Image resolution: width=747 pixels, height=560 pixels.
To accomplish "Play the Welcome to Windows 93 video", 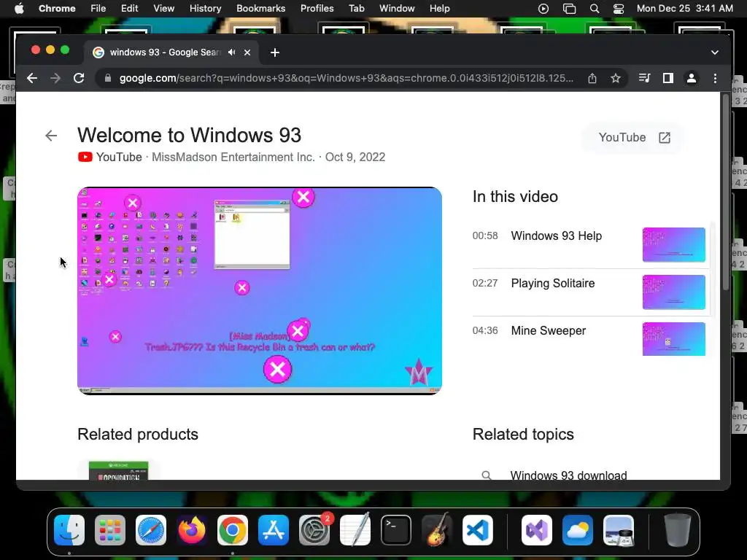I will click(260, 291).
